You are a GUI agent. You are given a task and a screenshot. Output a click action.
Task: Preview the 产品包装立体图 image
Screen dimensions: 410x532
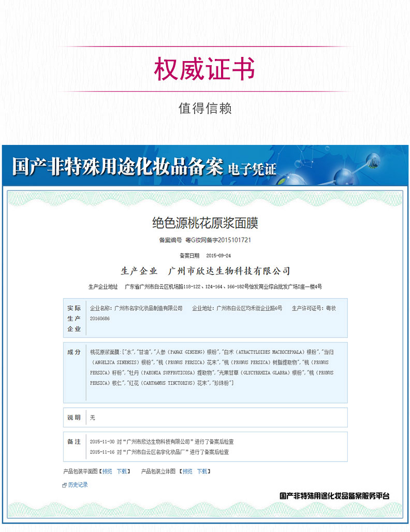pyautogui.click(x=187, y=471)
